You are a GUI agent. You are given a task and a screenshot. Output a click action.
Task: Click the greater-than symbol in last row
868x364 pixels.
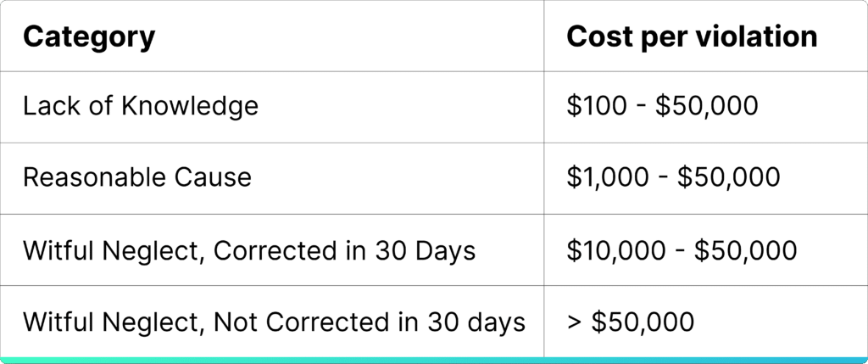pos(574,322)
